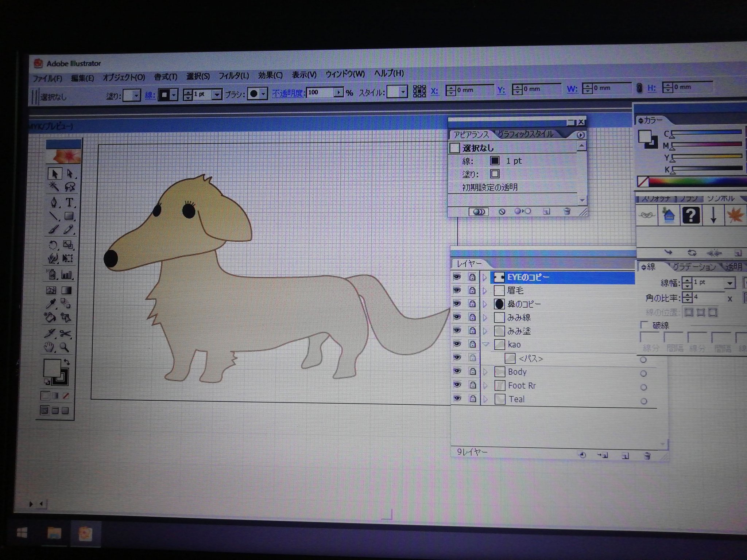This screenshot has height=560, width=747.
Task: Open File Explorer from the taskbar
Action: (54, 534)
